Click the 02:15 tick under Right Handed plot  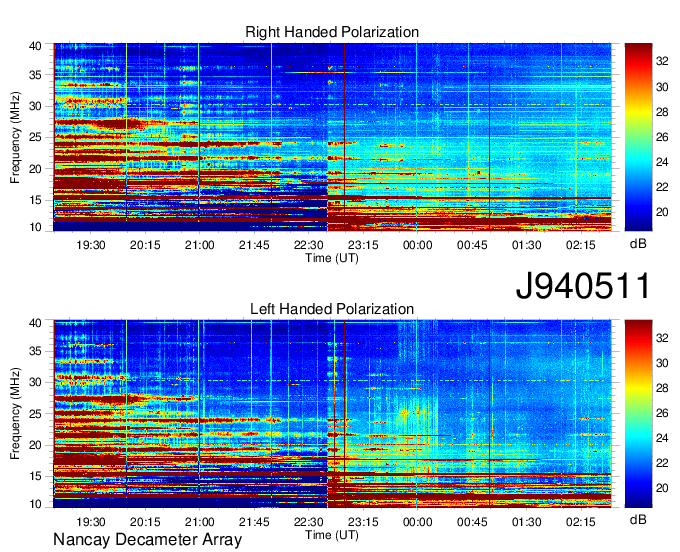coord(581,245)
